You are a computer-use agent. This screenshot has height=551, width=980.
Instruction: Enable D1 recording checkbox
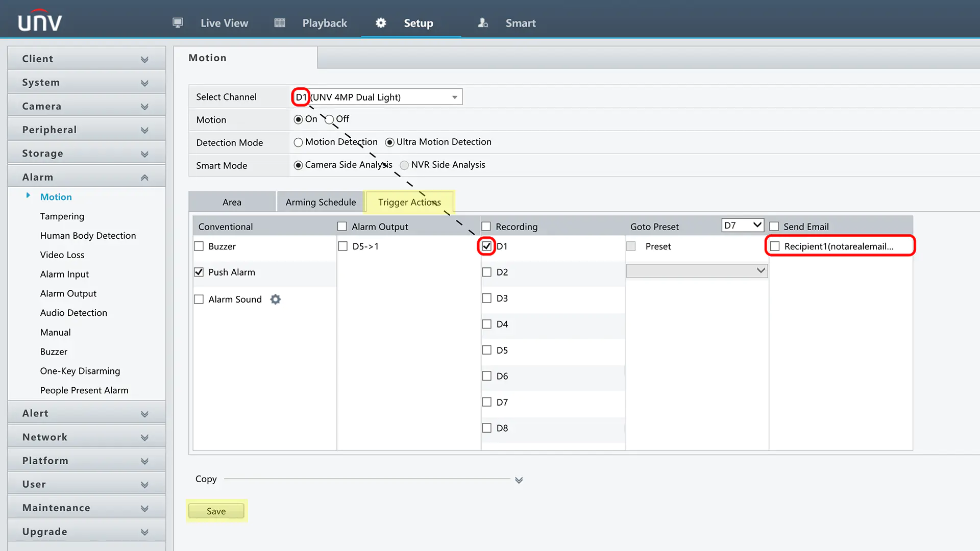(486, 245)
